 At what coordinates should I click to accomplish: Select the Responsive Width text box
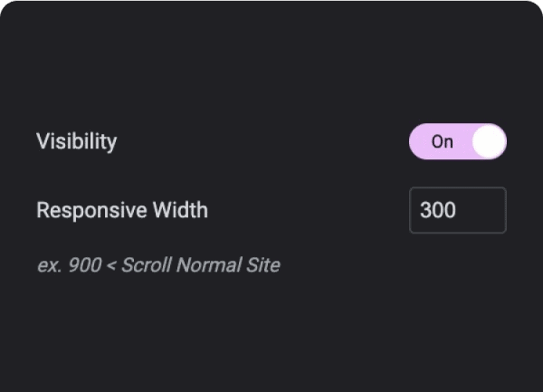click(x=457, y=210)
